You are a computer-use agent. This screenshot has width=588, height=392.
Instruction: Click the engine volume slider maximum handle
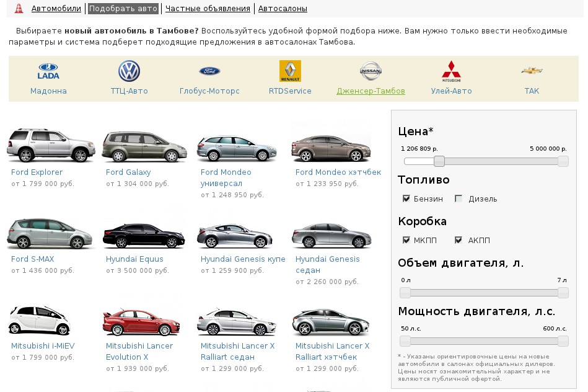click(x=563, y=293)
